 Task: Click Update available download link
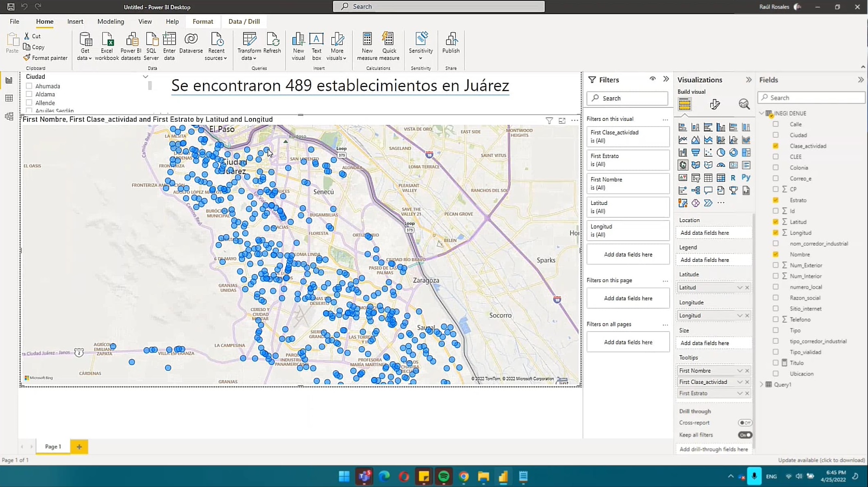pyautogui.click(x=821, y=460)
